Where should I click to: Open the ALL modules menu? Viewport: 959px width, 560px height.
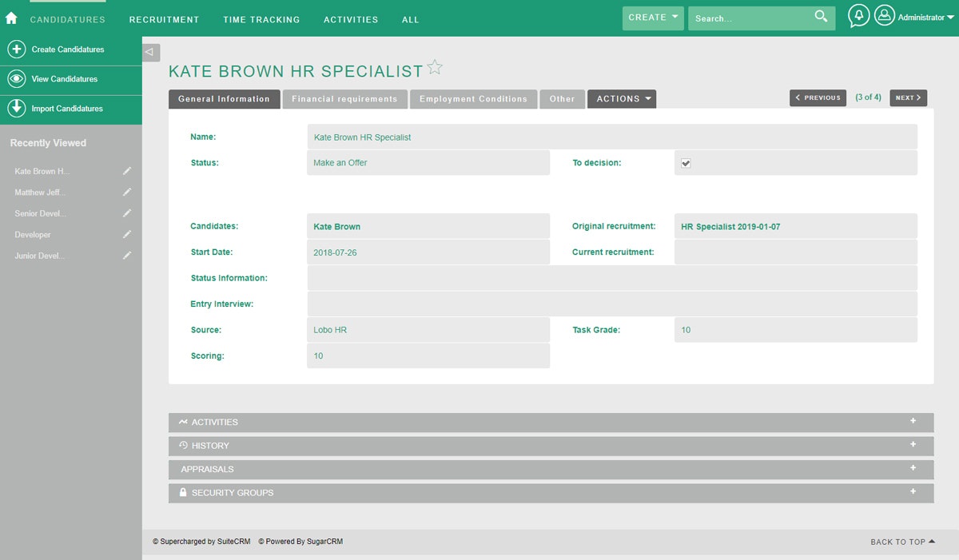pyautogui.click(x=410, y=20)
